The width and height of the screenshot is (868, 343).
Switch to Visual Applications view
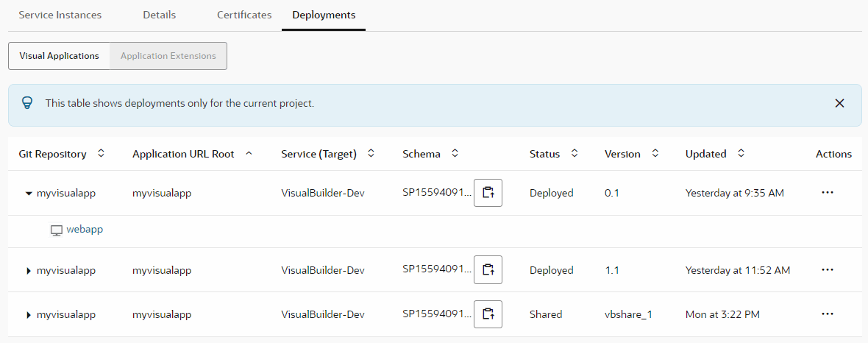pyautogui.click(x=59, y=56)
